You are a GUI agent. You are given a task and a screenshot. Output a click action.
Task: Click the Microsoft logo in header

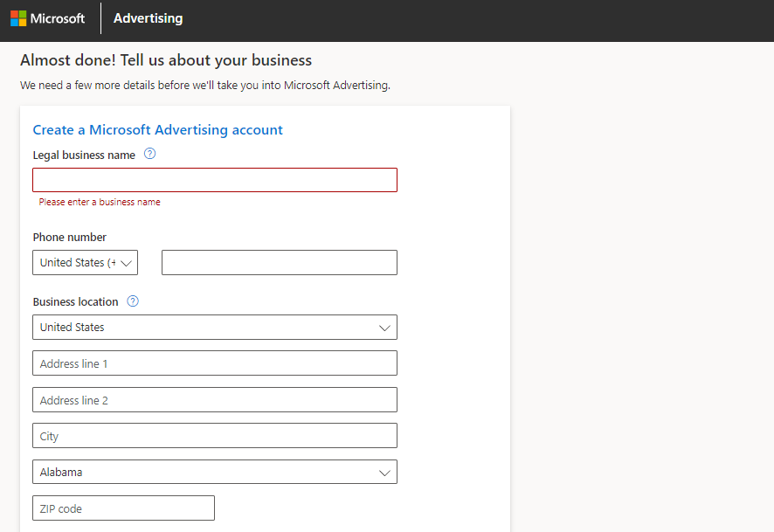[x=47, y=18]
